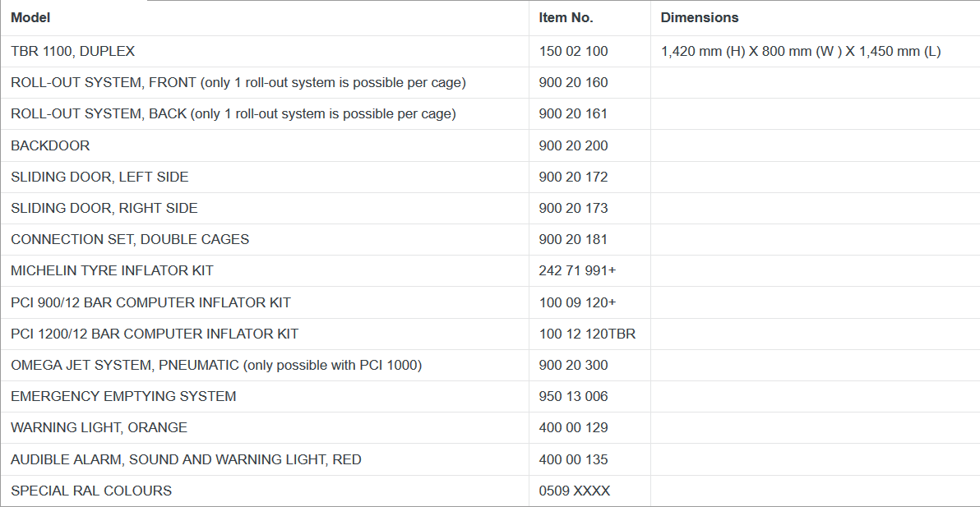Click item number 150 02 100
Image resolution: width=980 pixels, height=507 pixels.
point(573,51)
